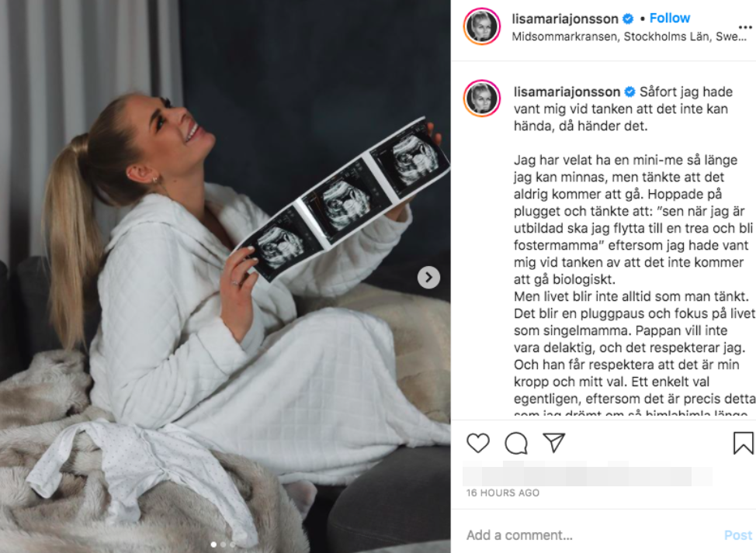The image size is (756, 553).
Task: Share post via paper plane icon
Action: [x=553, y=442]
